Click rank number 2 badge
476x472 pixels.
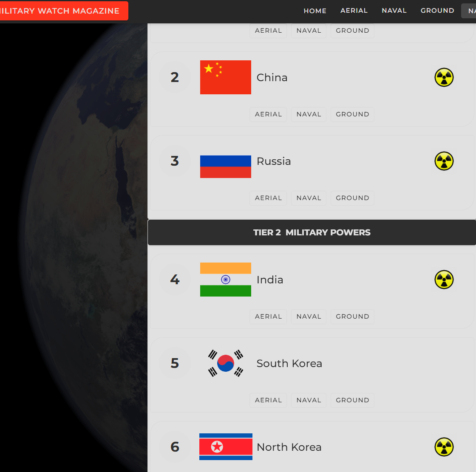175,77
